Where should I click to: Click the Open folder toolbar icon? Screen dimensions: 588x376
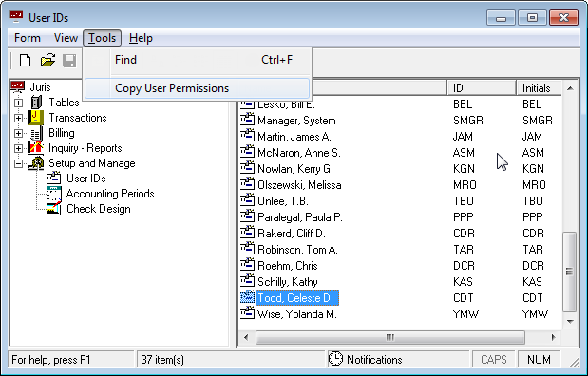(47, 61)
